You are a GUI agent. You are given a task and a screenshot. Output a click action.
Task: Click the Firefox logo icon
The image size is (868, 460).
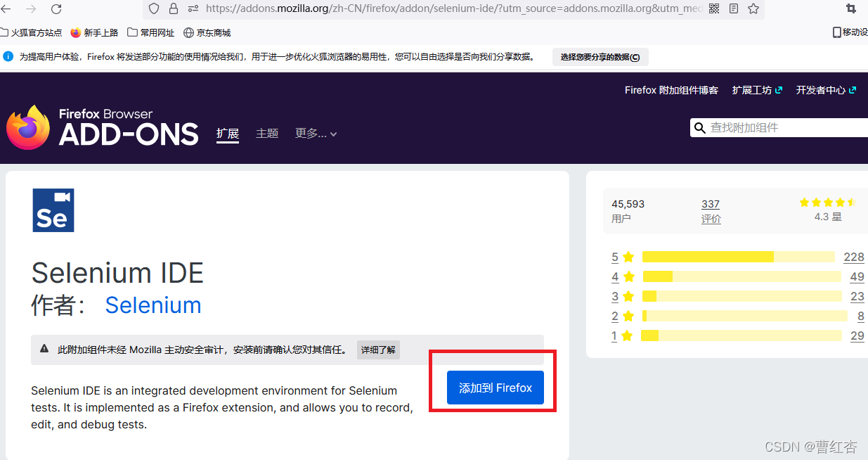[x=28, y=127]
